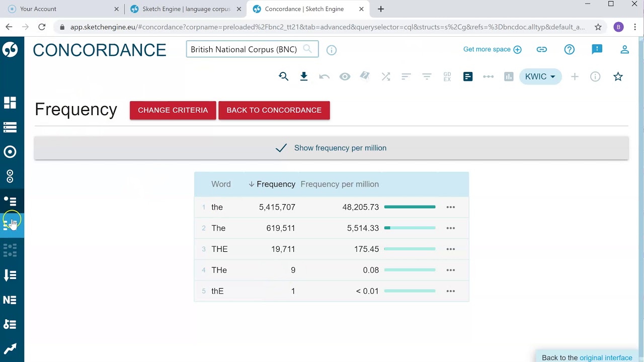Click the Sketch Engine logo in sidebar

coord(10,49)
